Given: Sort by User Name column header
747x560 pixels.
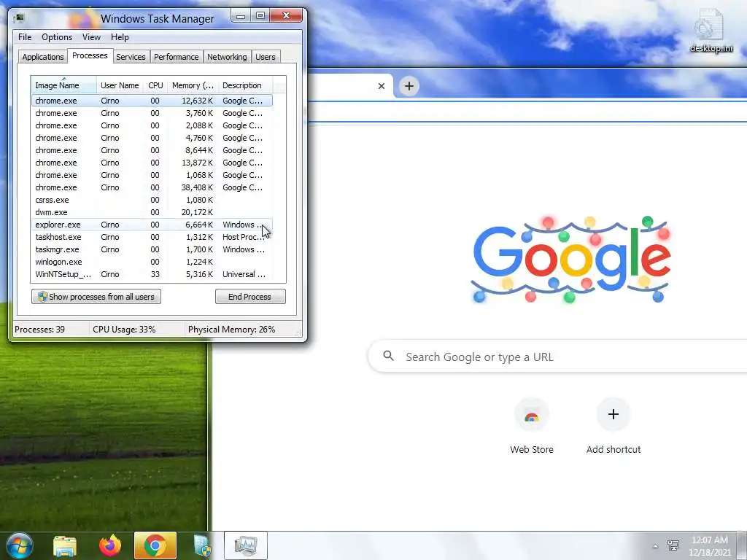Looking at the screenshot, I should coord(120,85).
